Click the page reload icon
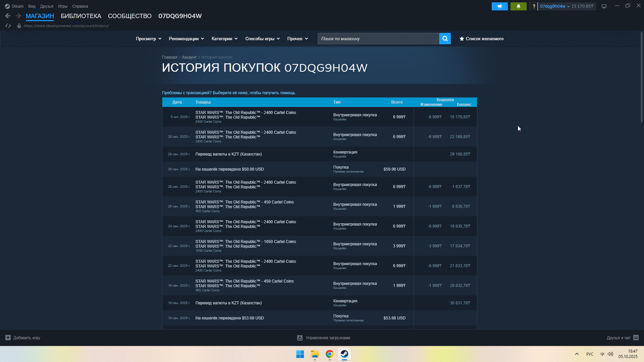This screenshot has height=362, width=644. 8,26
